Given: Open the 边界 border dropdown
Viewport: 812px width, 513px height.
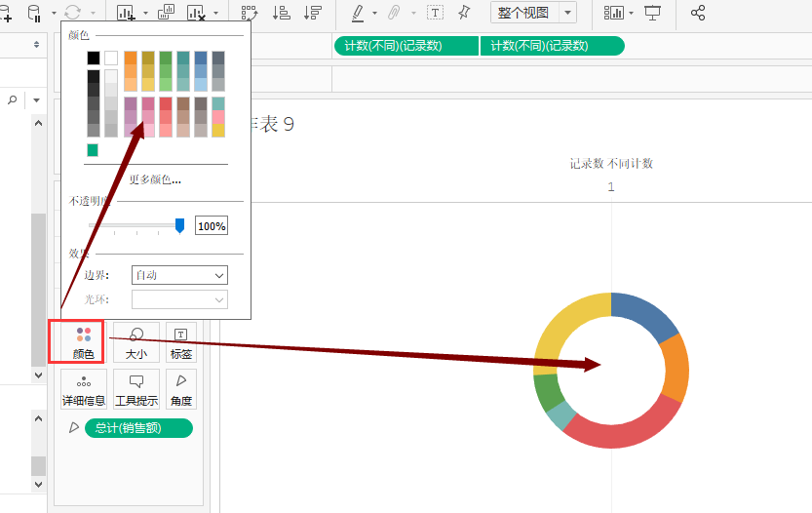Looking at the screenshot, I should point(179,275).
